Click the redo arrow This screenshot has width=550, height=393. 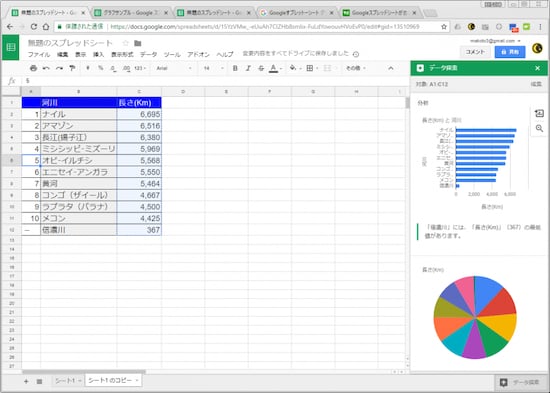[59, 68]
